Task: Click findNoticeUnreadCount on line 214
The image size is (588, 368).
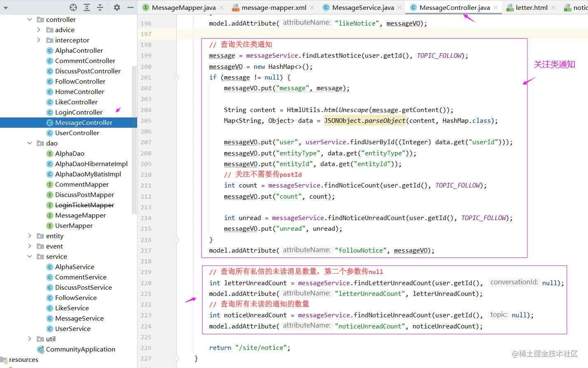Action: [366, 218]
